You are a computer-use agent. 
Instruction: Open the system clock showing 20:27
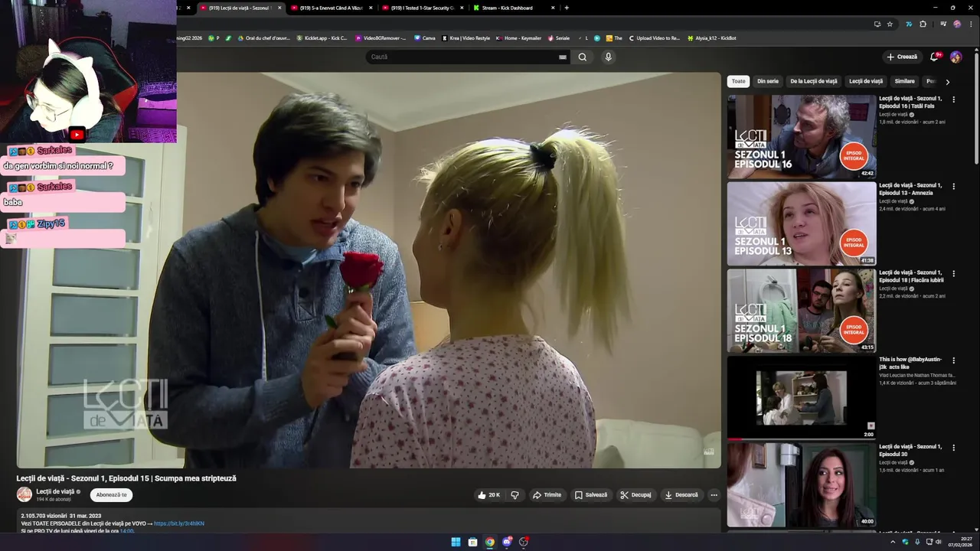pyautogui.click(x=962, y=542)
